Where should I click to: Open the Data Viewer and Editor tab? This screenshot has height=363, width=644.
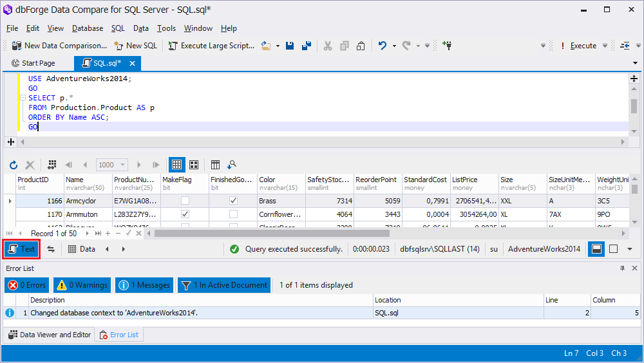(50, 335)
